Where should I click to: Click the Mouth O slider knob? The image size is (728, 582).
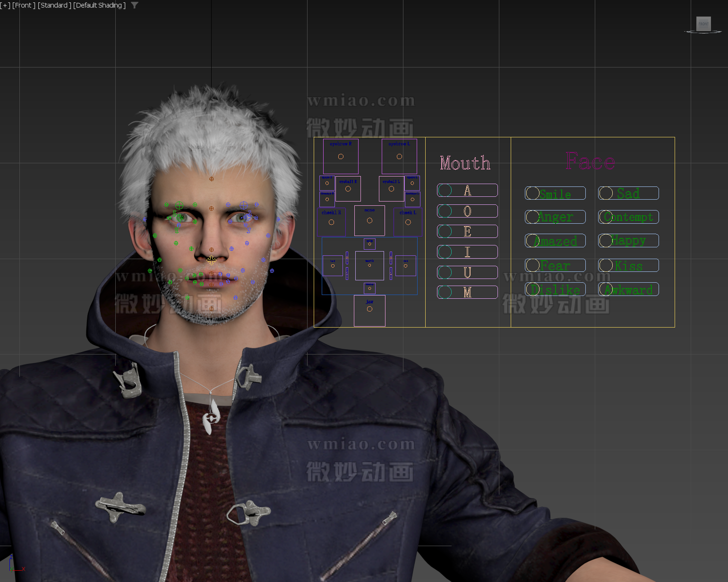[x=445, y=211]
